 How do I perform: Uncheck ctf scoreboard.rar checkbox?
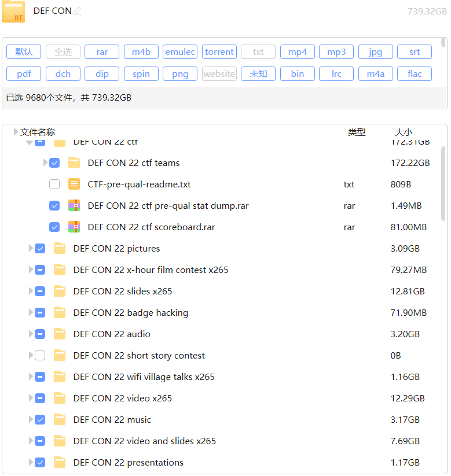[54, 227]
